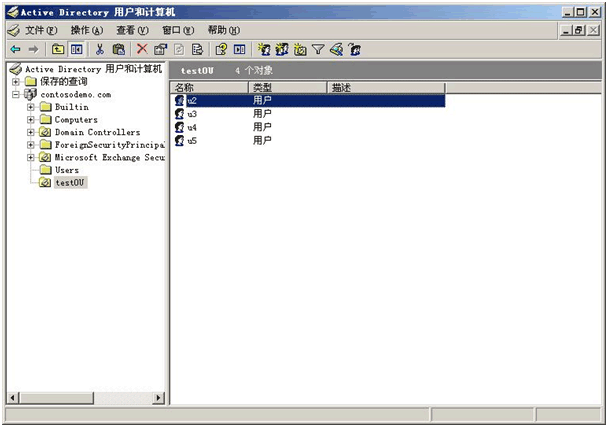Collapse the contosodemo.com domain node
This screenshot has width=608, height=427.
pos(16,94)
